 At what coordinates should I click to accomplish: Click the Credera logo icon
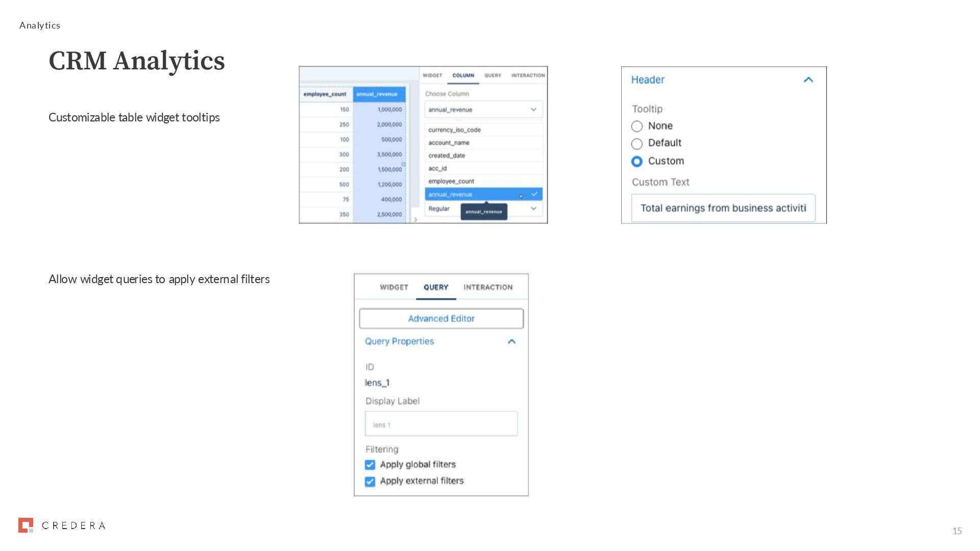(x=26, y=525)
